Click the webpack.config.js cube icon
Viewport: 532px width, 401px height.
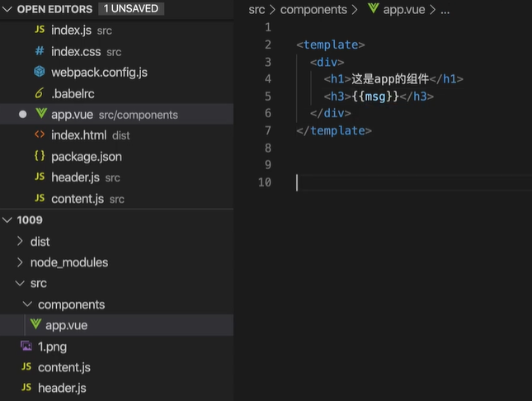(40, 73)
